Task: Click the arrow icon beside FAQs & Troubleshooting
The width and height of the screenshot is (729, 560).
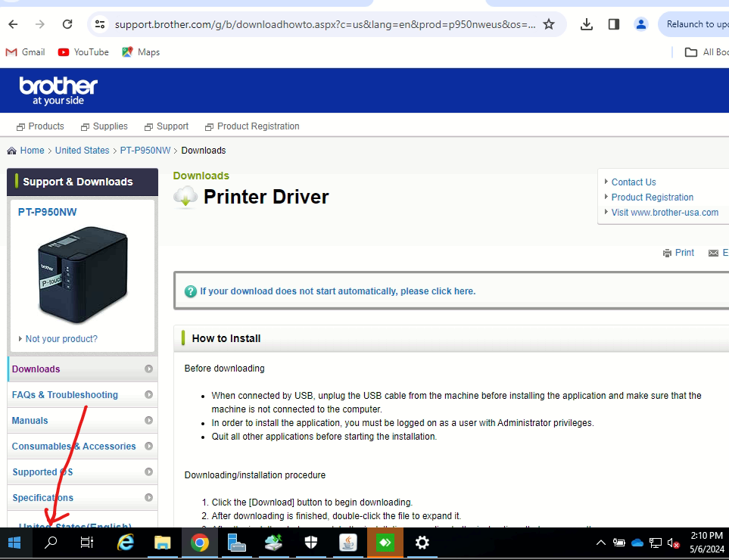Action: pyautogui.click(x=149, y=394)
